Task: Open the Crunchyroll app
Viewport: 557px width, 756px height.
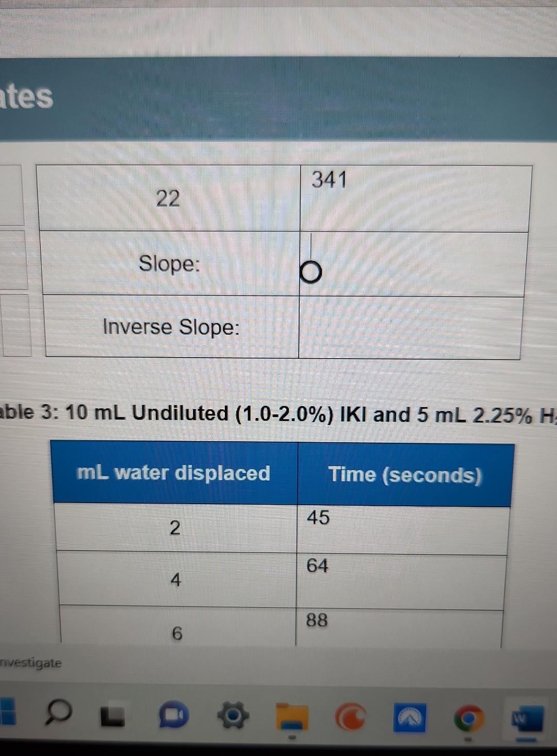Action: pyautogui.click(x=351, y=715)
